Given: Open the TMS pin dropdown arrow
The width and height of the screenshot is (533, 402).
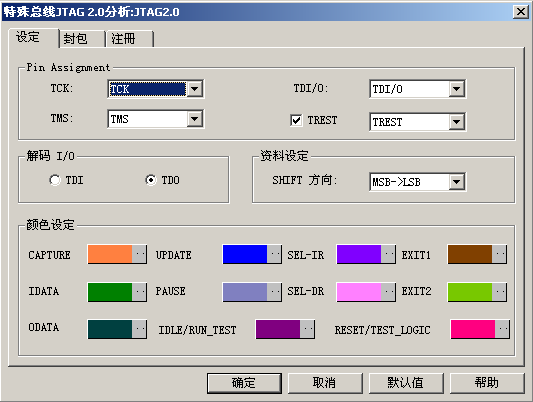Looking at the screenshot, I should 194,119.
